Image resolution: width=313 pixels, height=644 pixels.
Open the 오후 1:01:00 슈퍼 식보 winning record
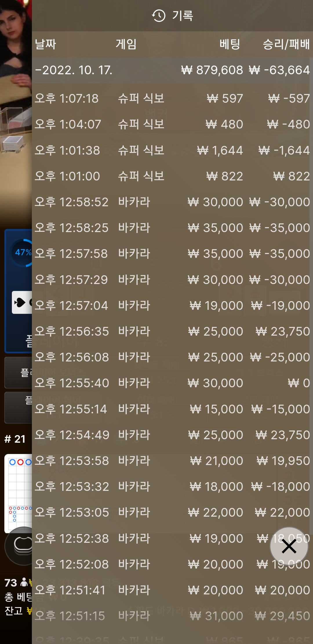(x=172, y=176)
